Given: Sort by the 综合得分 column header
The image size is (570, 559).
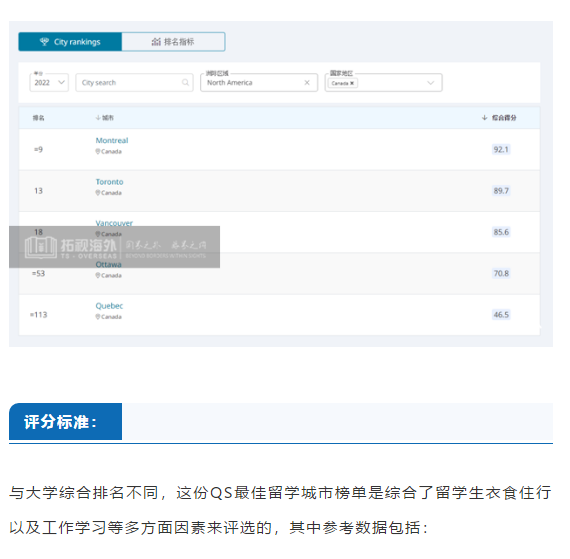Looking at the screenshot, I should (499, 118).
